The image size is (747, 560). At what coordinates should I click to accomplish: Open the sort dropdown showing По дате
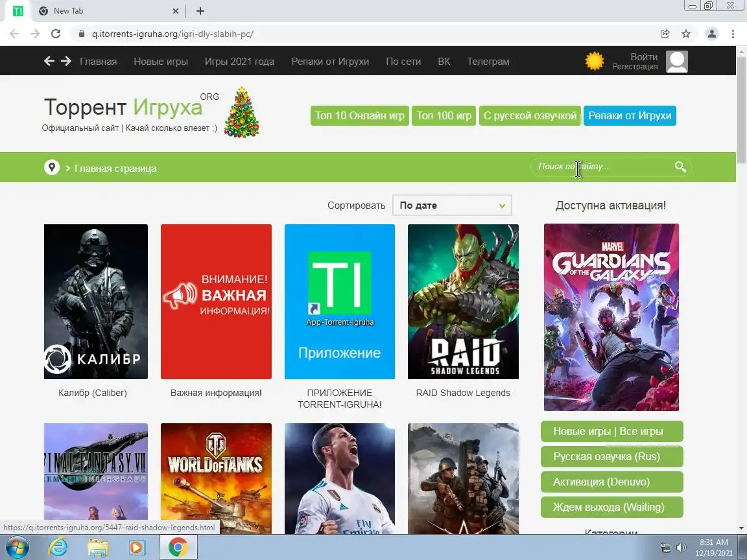[x=451, y=205]
